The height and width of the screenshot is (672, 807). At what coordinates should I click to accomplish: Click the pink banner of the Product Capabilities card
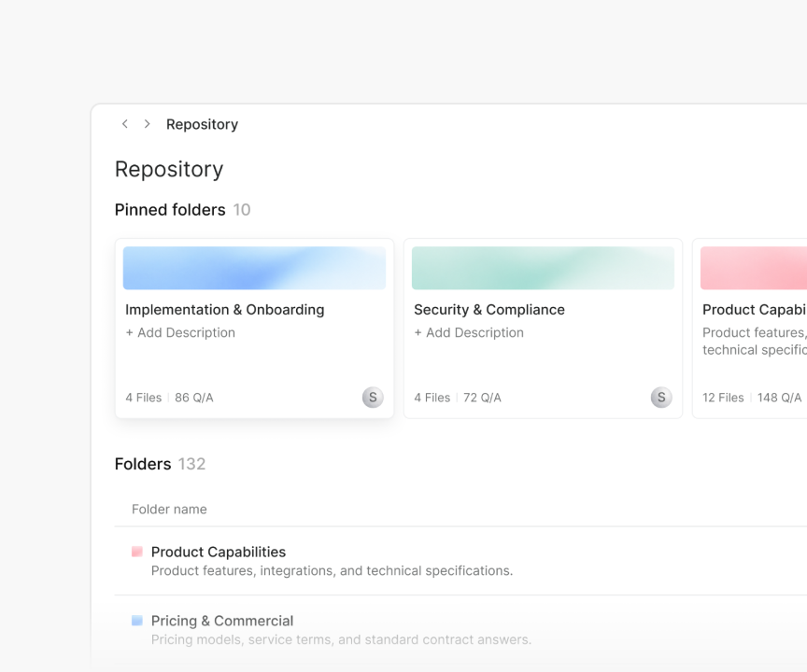point(754,268)
